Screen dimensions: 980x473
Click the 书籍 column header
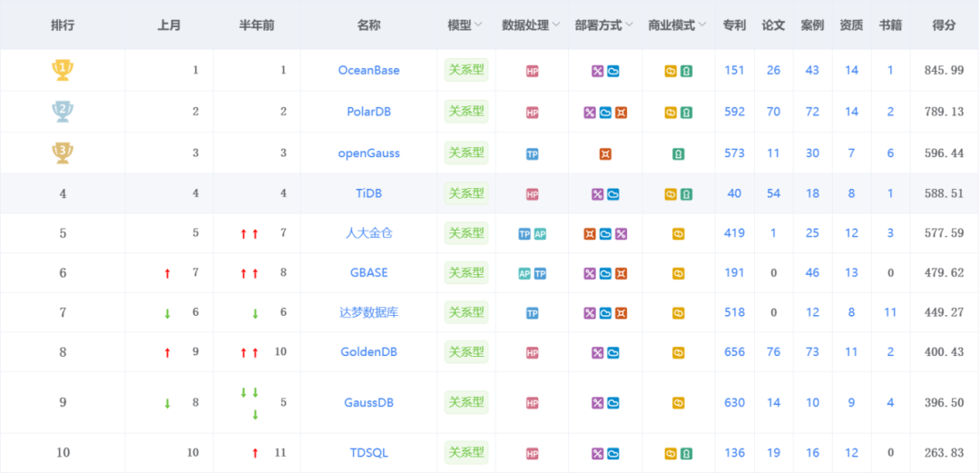890,25
